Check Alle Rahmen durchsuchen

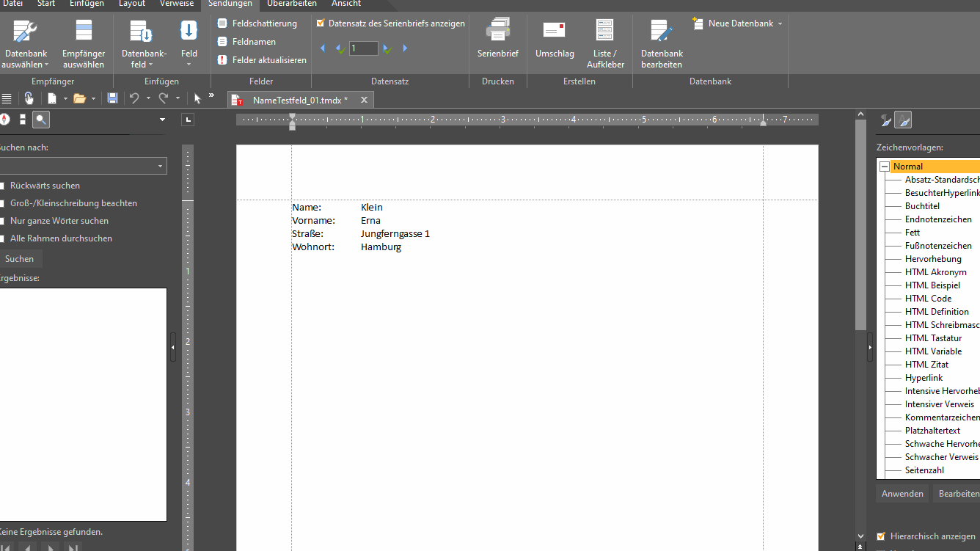point(2,238)
